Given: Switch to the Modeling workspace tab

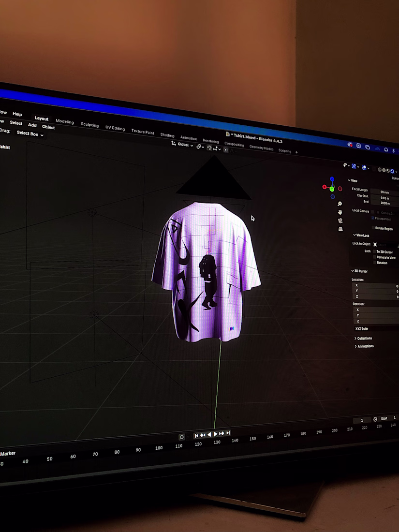Looking at the screenshot, I should [65, 121].
